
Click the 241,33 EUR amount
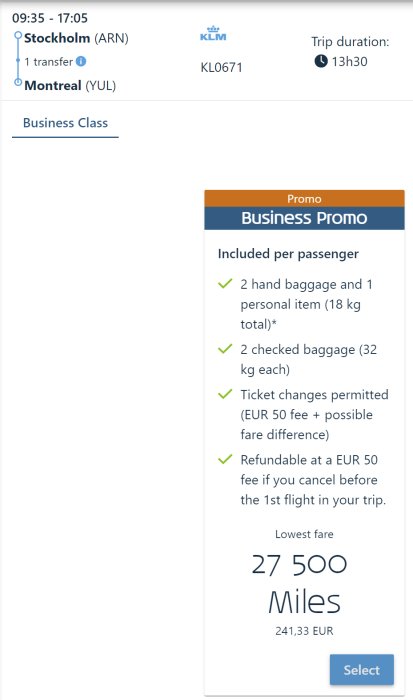tap(304, 631)
